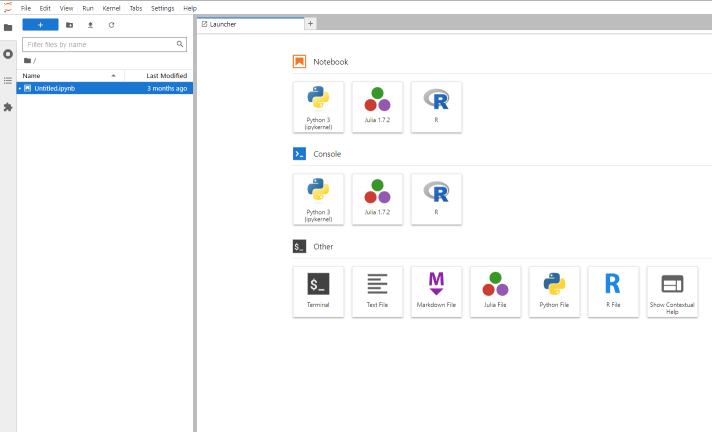Open Running Terminals and Kernels sidebar tab
This screenshot has height=432, width=712.
pyautogui.click(x=8, y=54)
